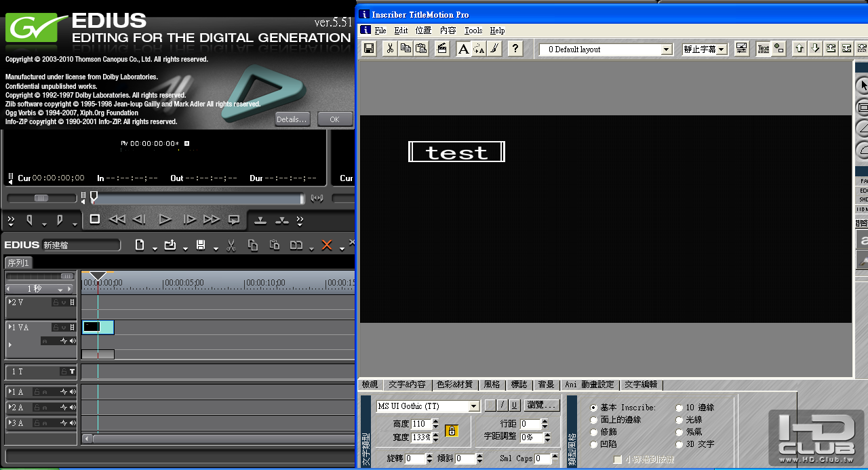
Task: Step to next frame in EDIUS player
Action: pos(190,219)
